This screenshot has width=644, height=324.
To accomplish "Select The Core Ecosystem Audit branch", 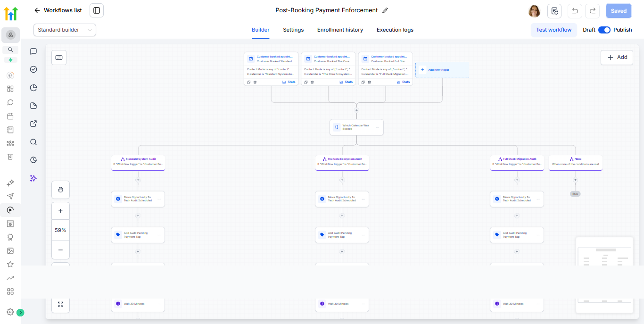I will [342, 162].
